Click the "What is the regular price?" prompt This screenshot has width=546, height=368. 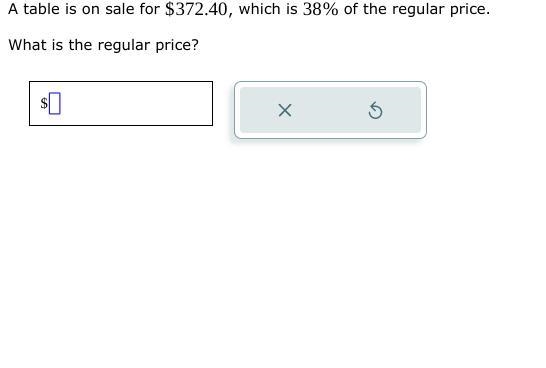[x=103, y=45]
